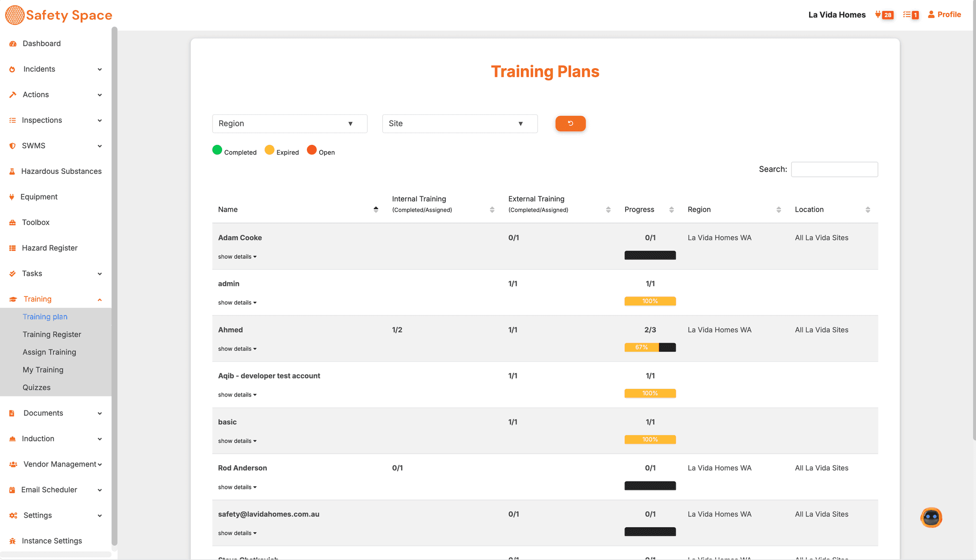
Task: Open Training Register submenu item
Action: click(52, 335)
